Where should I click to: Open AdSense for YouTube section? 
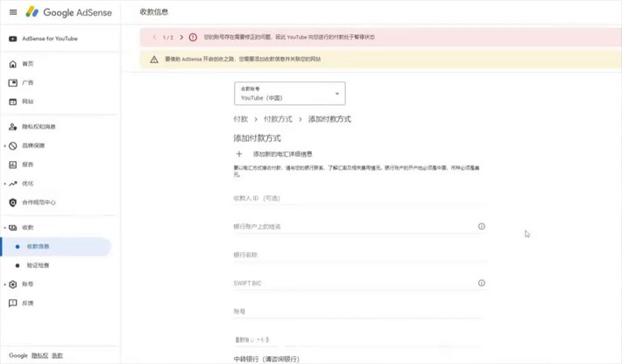point(50,38)
